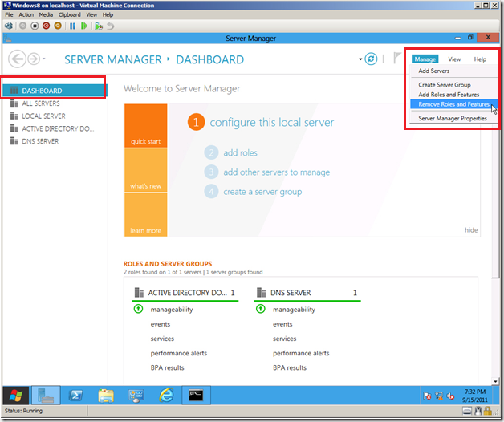Screen dimensions: 504x422
Task: Open the Manage menu
Action: [x=425, y=59]
